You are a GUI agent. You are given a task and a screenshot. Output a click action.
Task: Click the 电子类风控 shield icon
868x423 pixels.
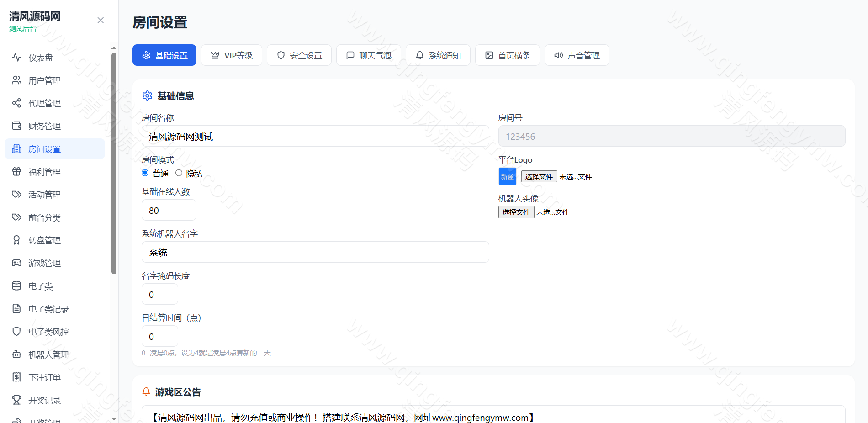[16, 332]
